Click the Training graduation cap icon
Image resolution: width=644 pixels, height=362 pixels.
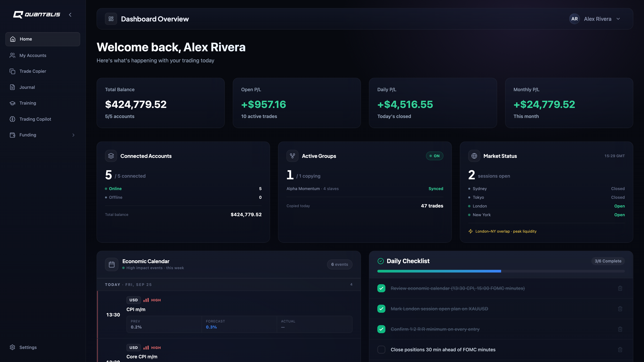13,103
